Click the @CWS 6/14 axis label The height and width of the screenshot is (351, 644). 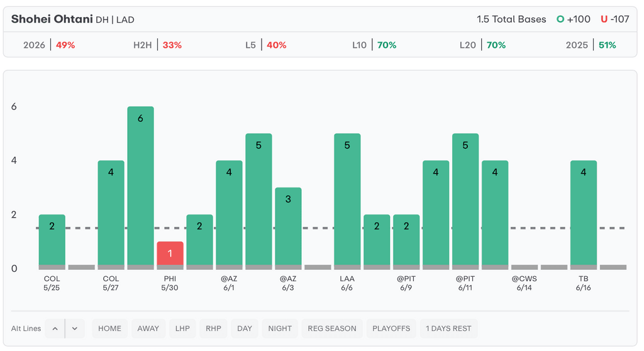tap(525, 283)
